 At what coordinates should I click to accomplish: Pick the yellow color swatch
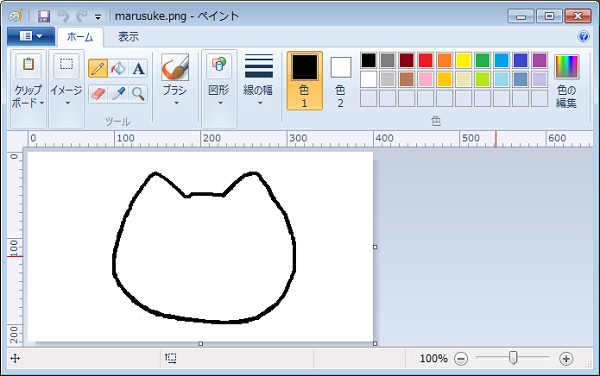463,60
